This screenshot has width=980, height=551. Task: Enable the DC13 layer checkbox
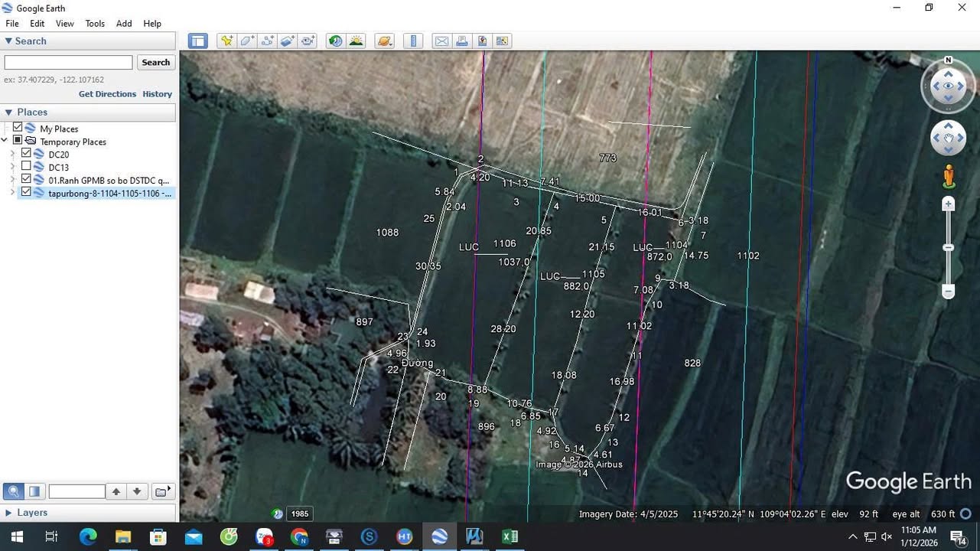pyautogui.click(x=26, y=167)
